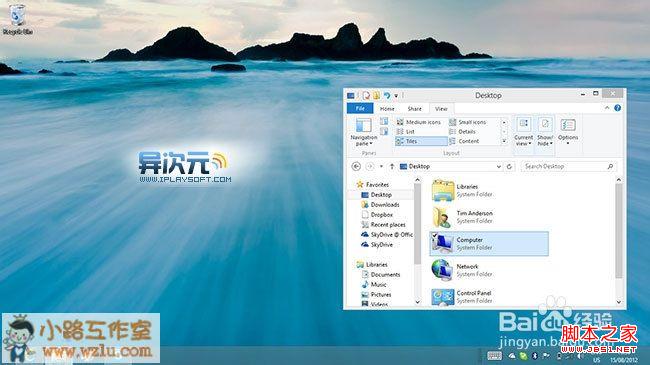Click the file list scroll-up arrow
Image resolution: width=650 pixels, height=365 pixels.
point(618,180)
